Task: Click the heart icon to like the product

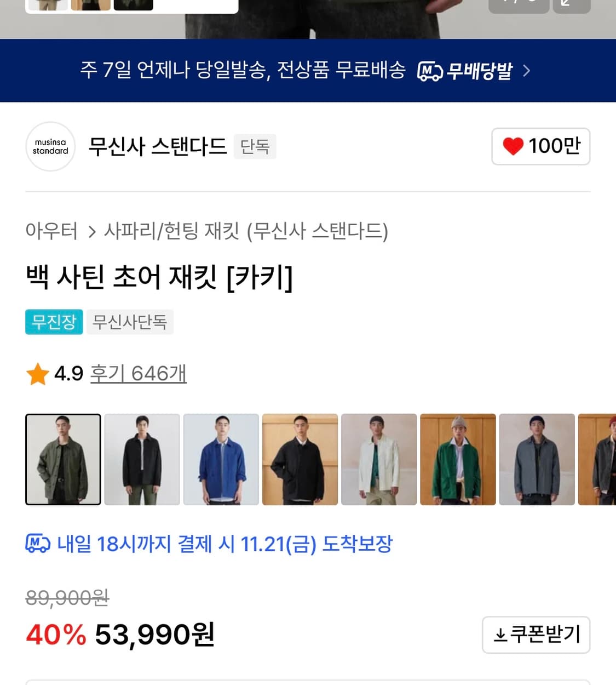Action: [514, 146]
